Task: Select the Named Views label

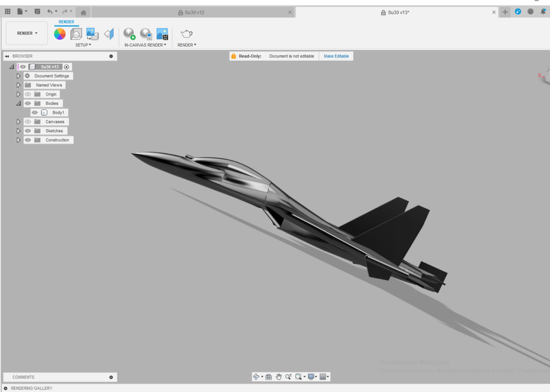Action: pos(49,85)
